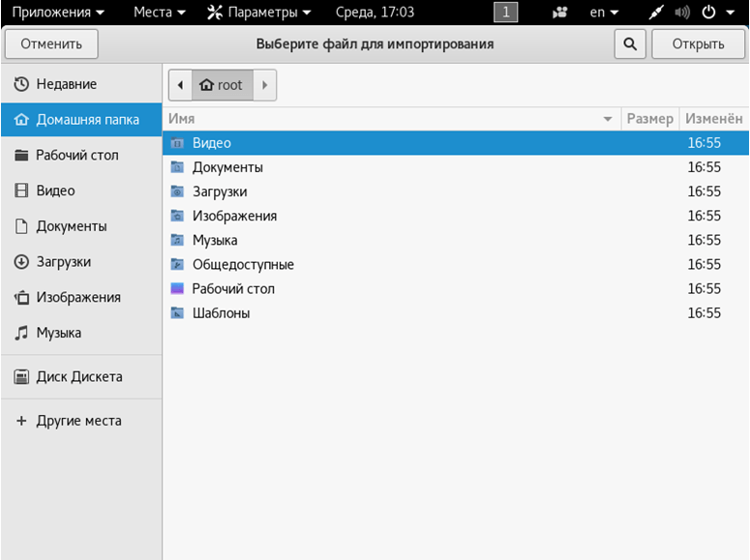The height and width of the screenshot is (560, 750).
Task: Click the search magnifier button
Action: (630, 44)
